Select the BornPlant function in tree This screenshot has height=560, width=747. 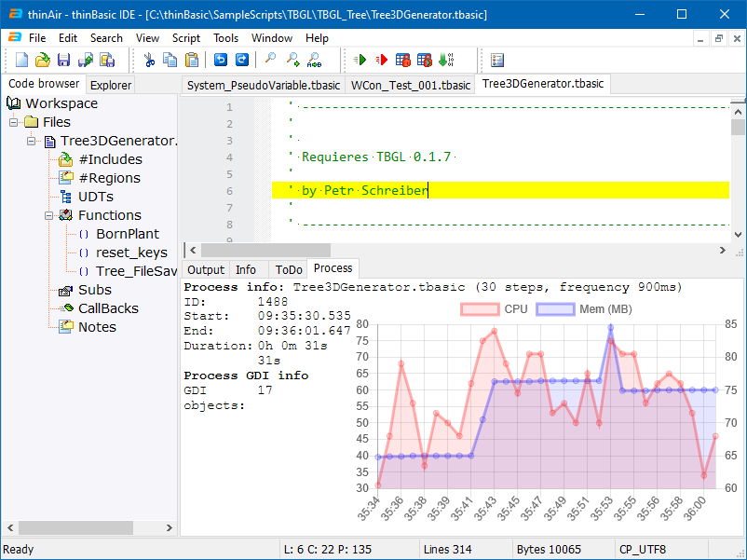point(128,234)
